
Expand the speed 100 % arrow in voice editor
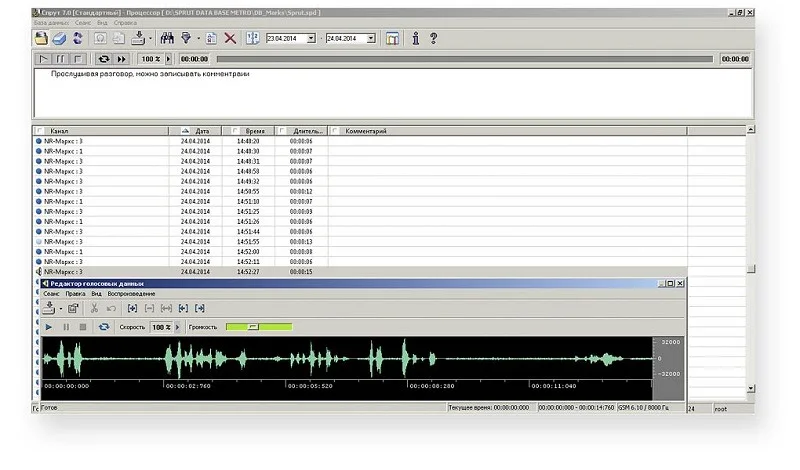coord(178,327)
